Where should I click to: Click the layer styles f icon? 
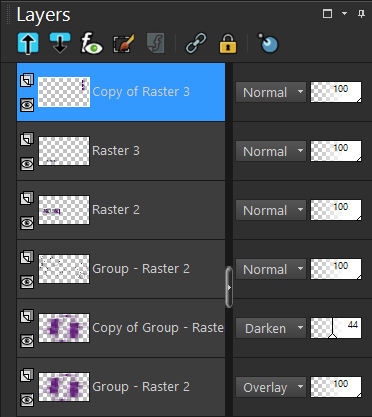tap(156, 43)
